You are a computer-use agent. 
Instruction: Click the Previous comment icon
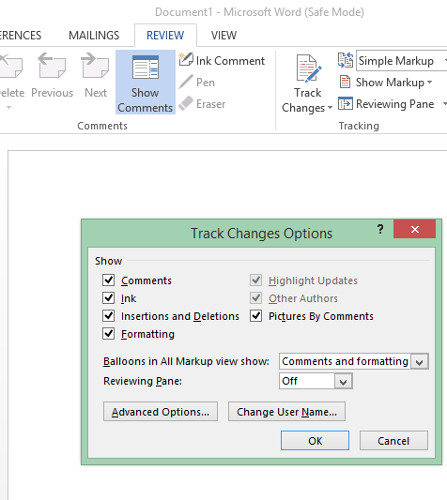pyautogui.click(x=52, y=65)
